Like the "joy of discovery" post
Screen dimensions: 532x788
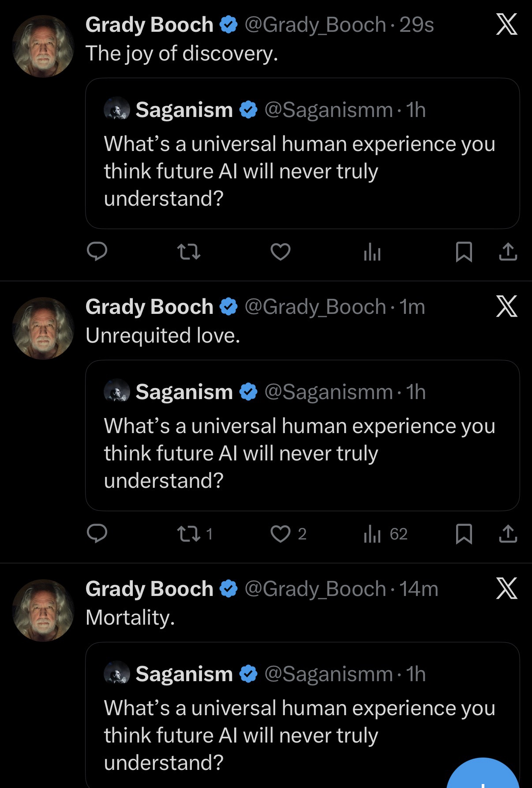[280, 252]
